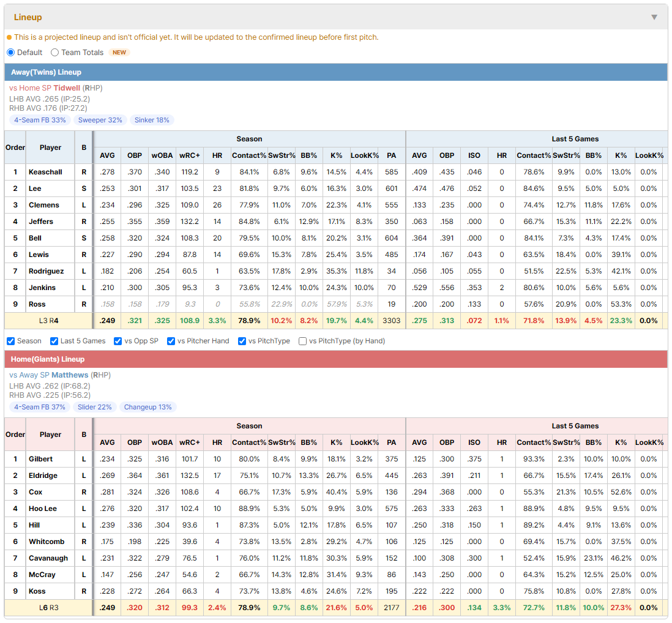The width and height of the screenshot is (672, 623).
Task: Sort the Giants table by wRC+ column
Action: [190, 442]
